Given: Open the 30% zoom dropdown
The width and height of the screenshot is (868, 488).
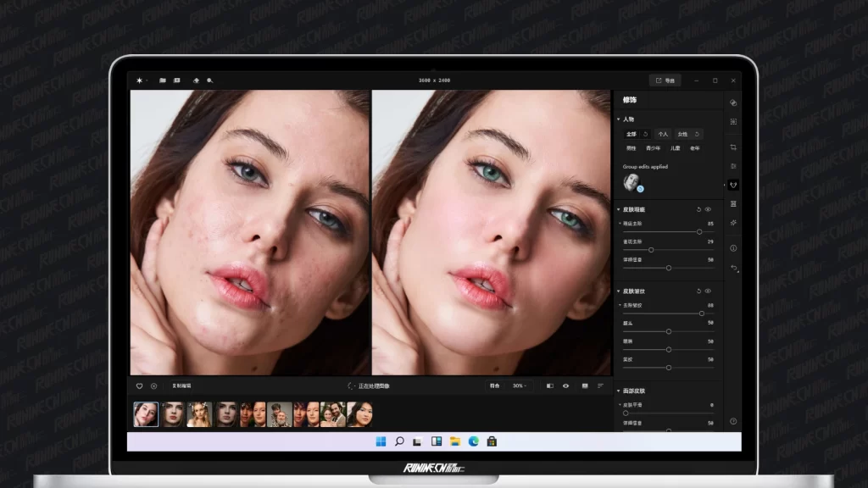Looking at the screenshot, I should pos(519,385).
